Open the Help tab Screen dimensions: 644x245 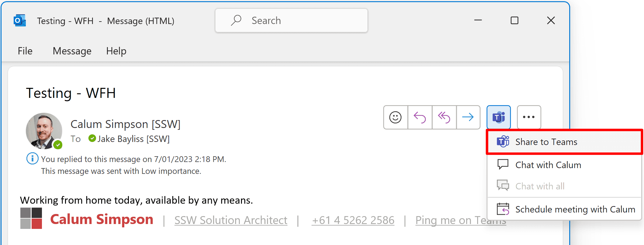point(116,51)
